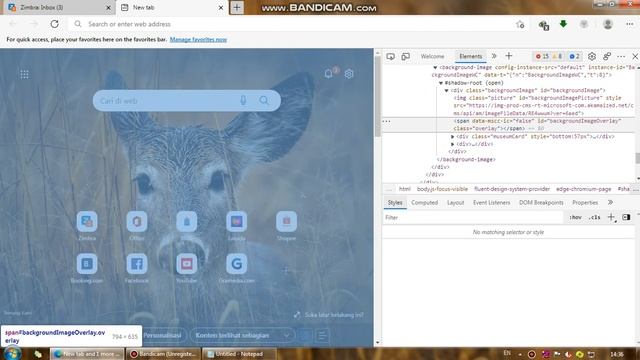Open Konten terlihat sebagian dropdown

242,336
